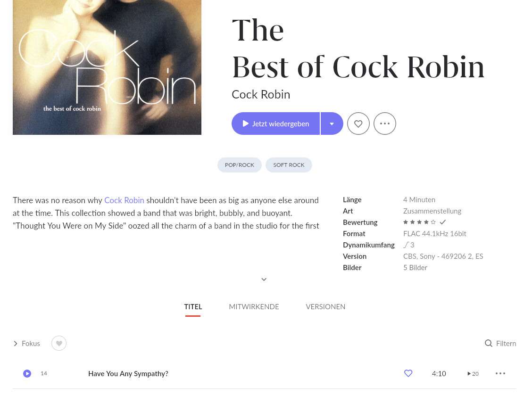Select the POP/ROCK genre tag
The image size is (532, 412).
coord(240,165)
